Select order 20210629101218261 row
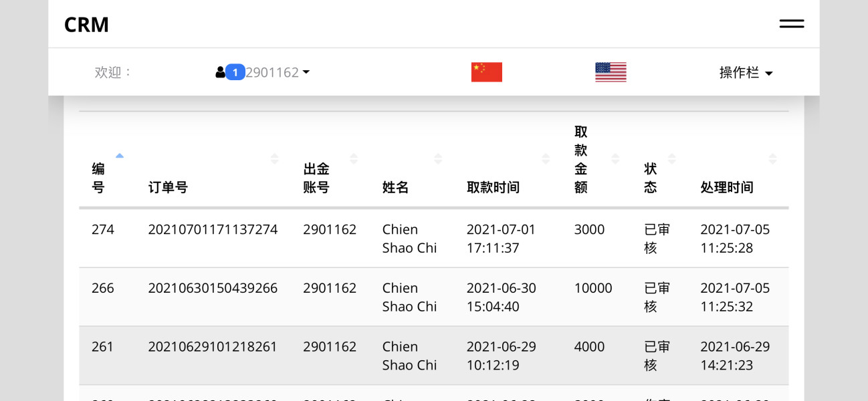 pos(433,356)
